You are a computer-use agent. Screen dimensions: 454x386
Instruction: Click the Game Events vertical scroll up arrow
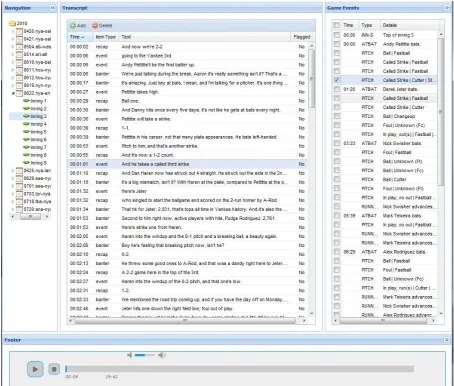[441, 34]
